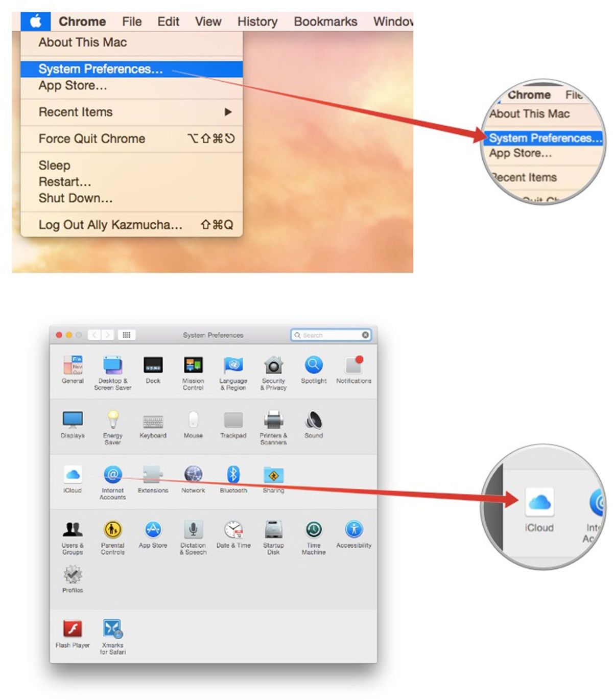
Task: Open the Bookmarks menu
Action: click(x=325, y=21)
